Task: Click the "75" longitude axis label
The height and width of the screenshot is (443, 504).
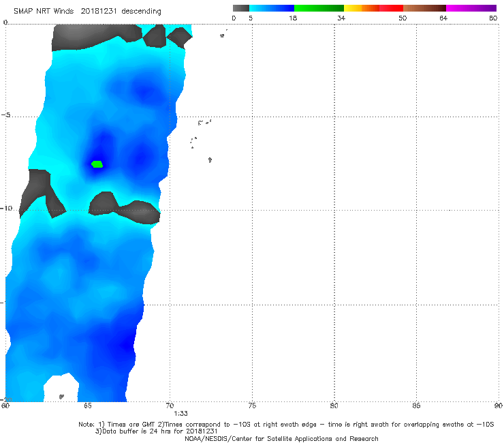Action: (x=252, y=406)
